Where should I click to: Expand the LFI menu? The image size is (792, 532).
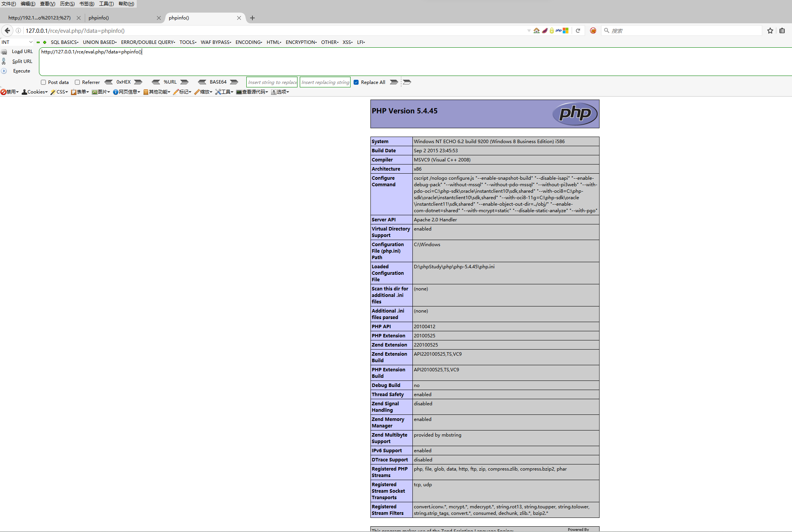click(361, 42)
